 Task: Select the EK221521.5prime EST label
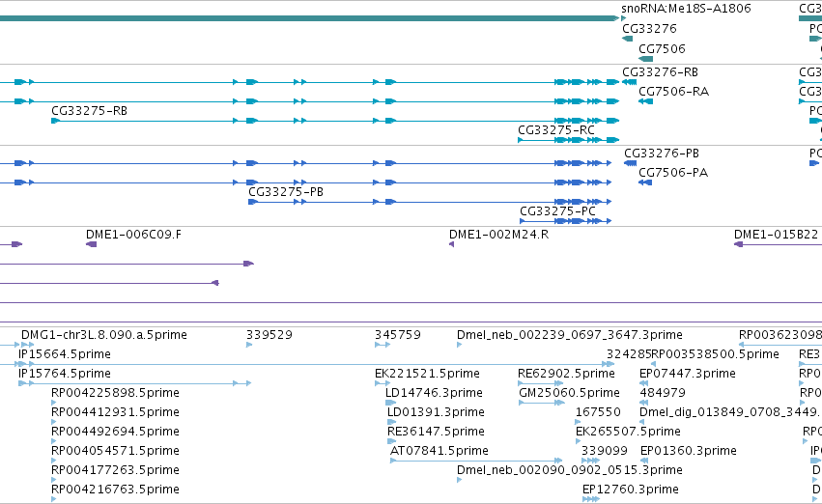(427, 374)
